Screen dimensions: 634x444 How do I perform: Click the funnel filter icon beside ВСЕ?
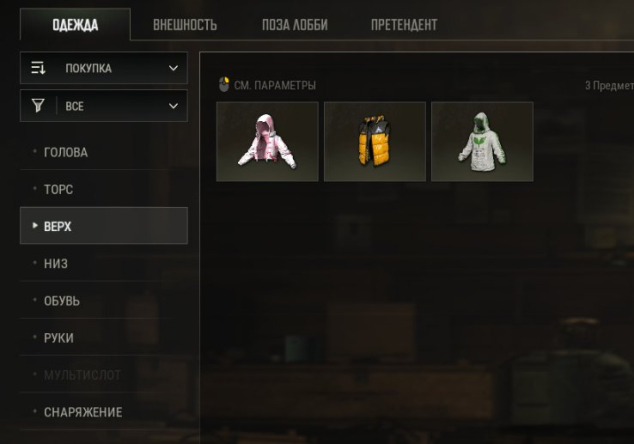[x=38, y=106]
